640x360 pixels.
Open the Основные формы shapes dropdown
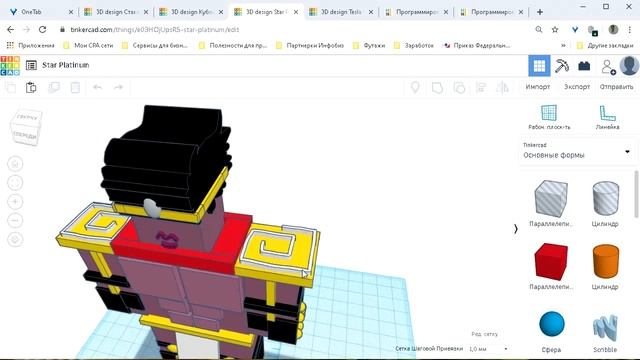tap(577, 151)
